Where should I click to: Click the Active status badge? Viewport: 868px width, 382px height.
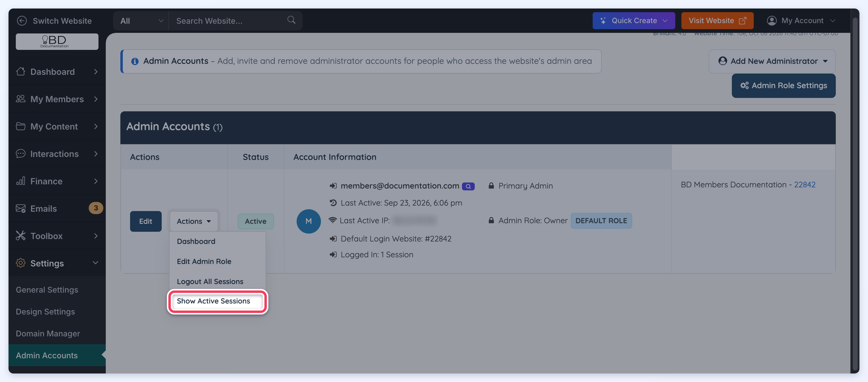[255, 221]
